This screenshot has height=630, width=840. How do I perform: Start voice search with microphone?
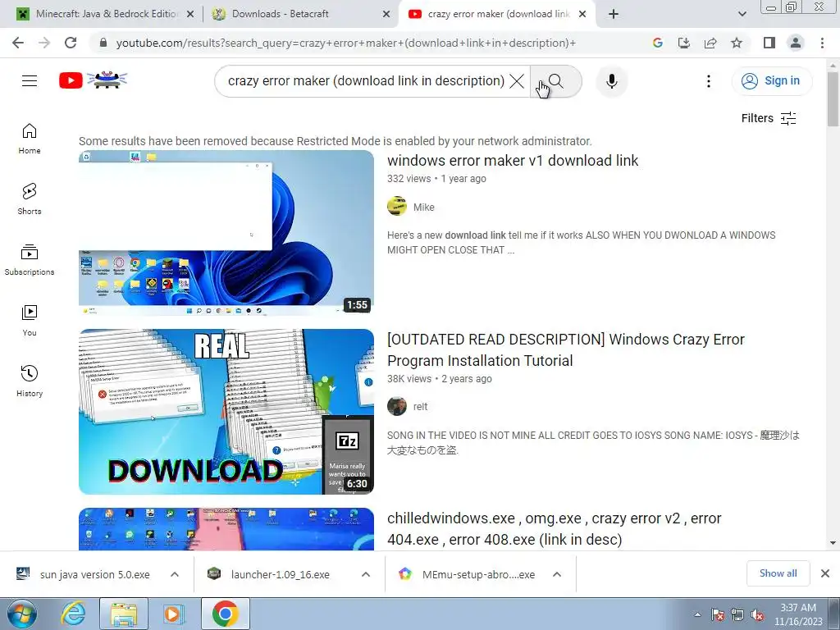(612, 81)
